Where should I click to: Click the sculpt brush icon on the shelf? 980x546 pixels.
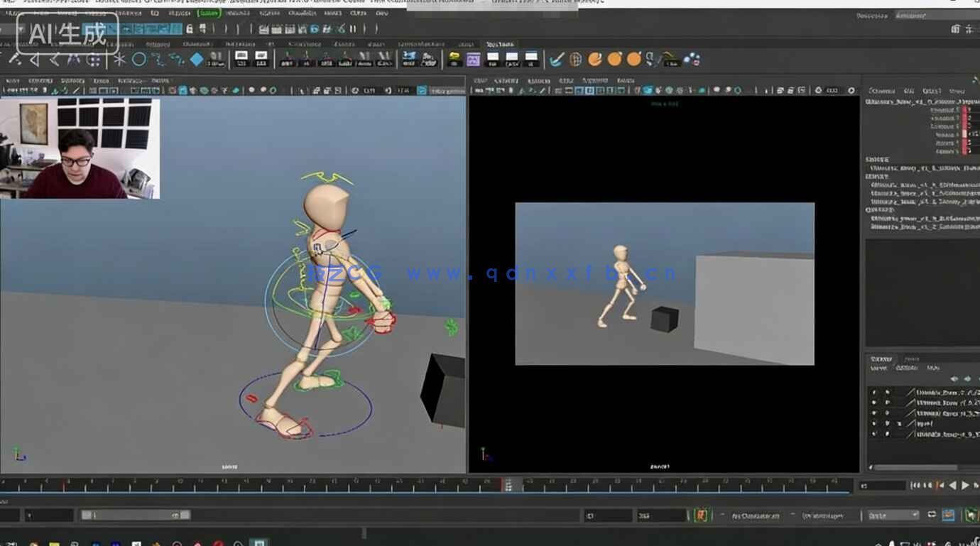click(557, 60)
